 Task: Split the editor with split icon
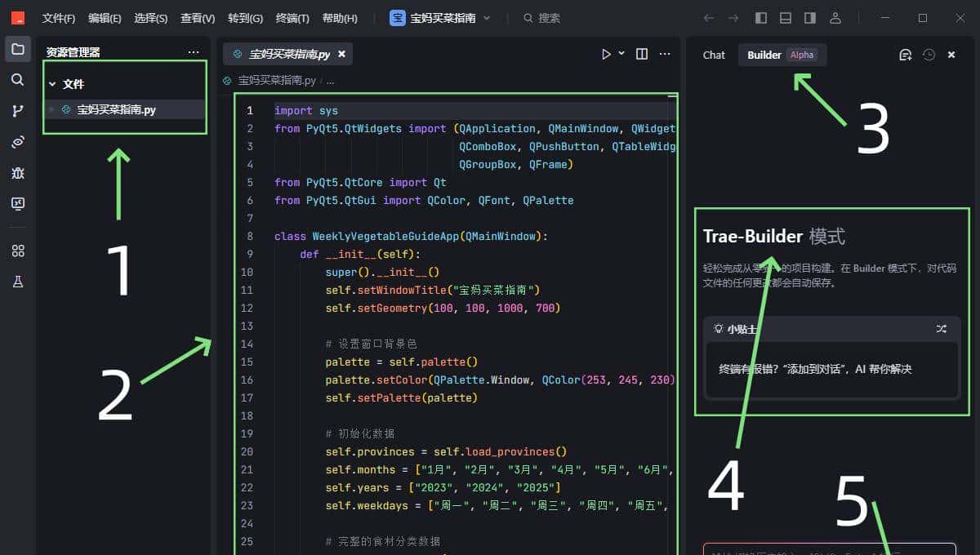642,54
